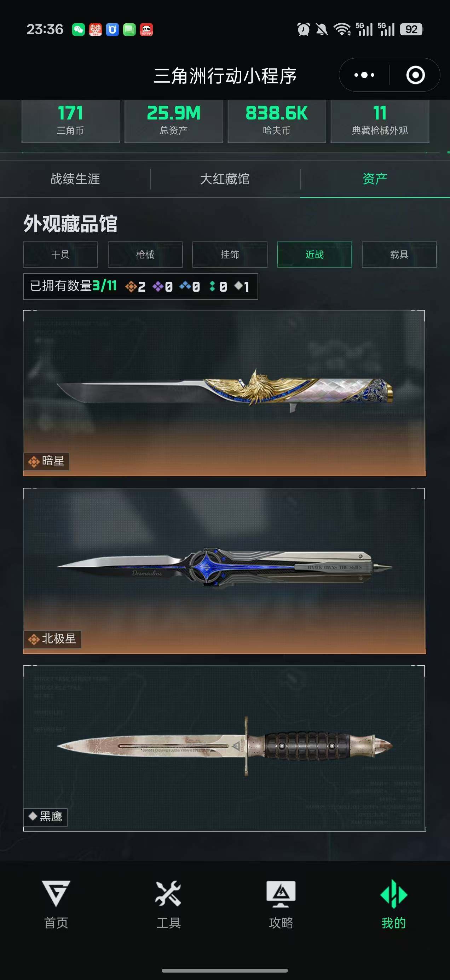450x980 pixels.
Task: Close mini program via circle target icon
Action: point(415,75)
